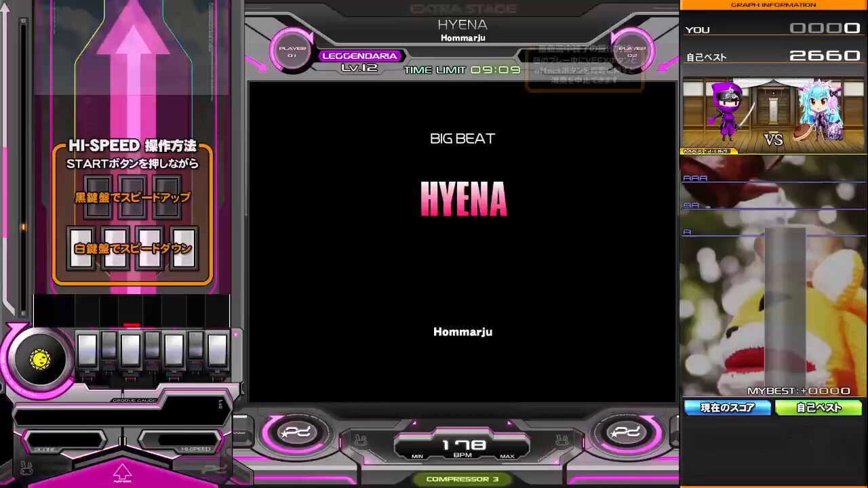Click the MYBEST:+0000 difference text
The image size is (868, 488).
coord(799,391)
